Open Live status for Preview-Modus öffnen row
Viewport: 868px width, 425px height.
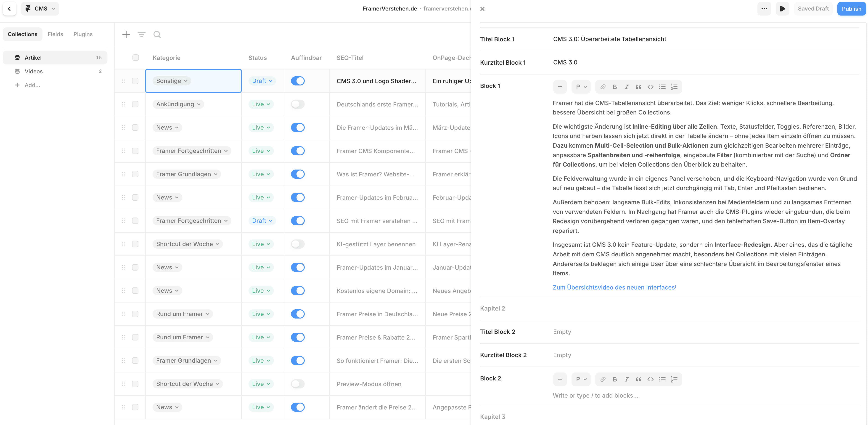click(261, 384)
